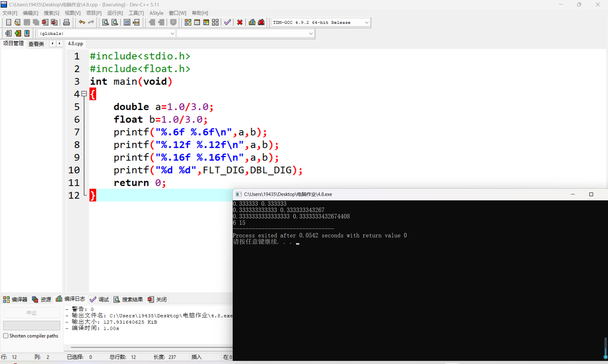The image size is (608, 364).
Task: Click the Compile icon with four colored squares
Action: 188,22
